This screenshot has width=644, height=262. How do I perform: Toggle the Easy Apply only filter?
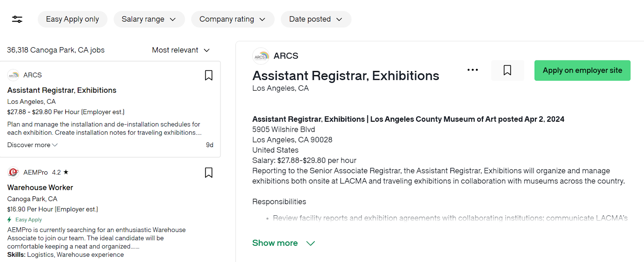coord(72,19)
